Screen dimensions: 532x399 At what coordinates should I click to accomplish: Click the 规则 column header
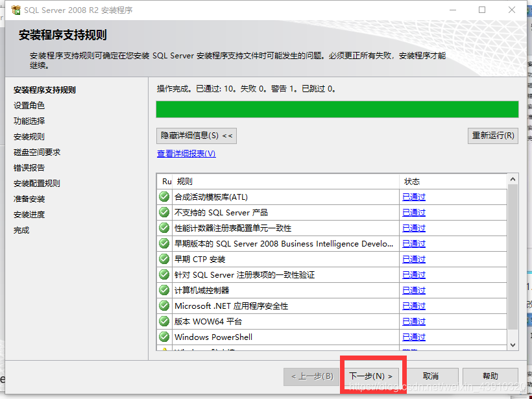tap(285, 182)
